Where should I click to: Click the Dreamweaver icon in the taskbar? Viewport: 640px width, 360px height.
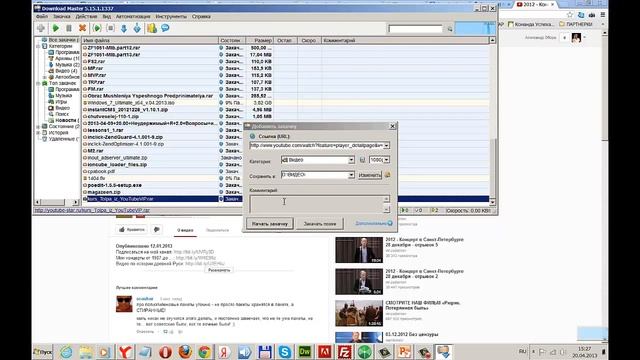(305, 352)
